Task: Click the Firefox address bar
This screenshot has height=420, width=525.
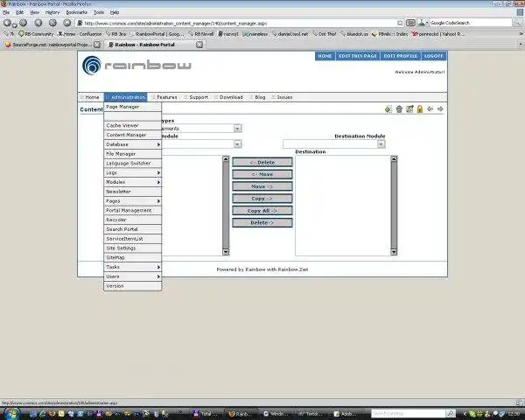Action: click(x=240, y=23)
